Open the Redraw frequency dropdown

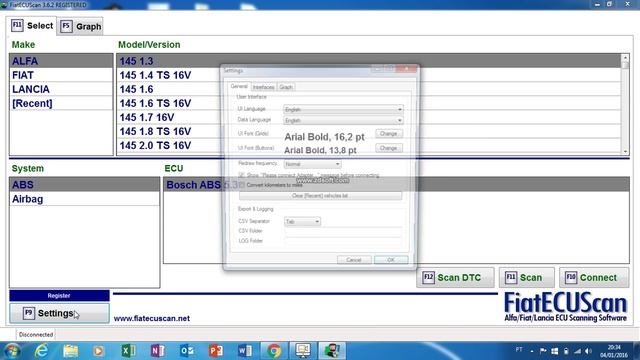click(312, 164)
